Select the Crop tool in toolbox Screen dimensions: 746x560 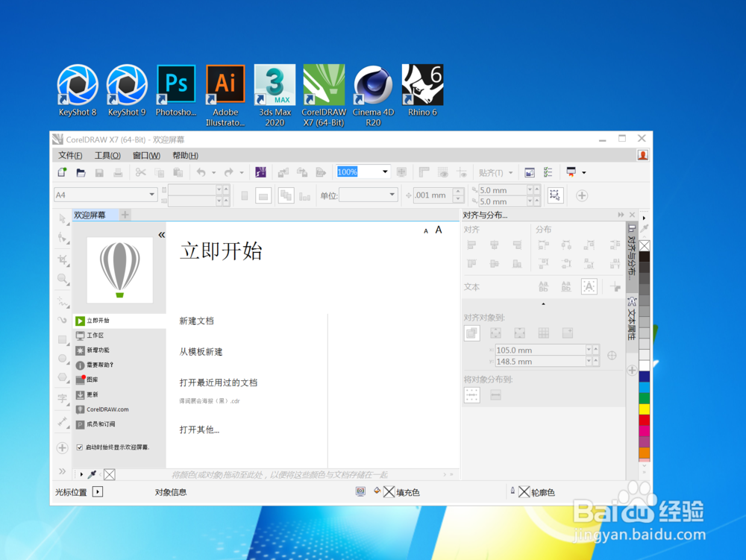63,259
